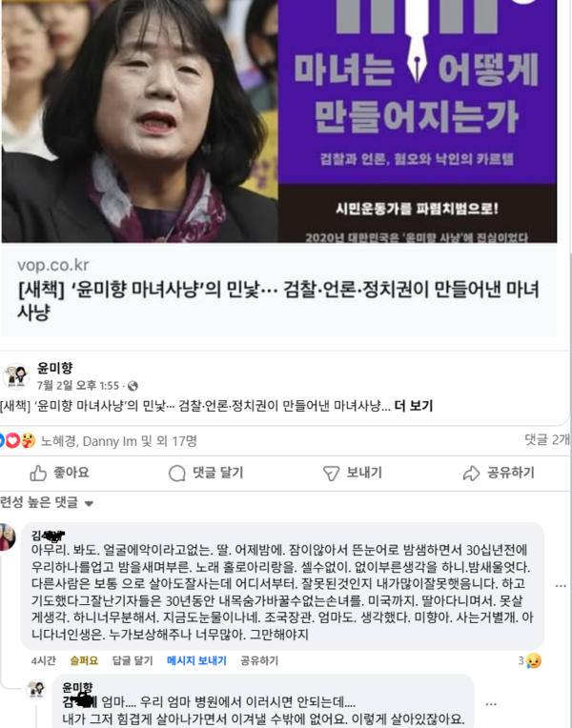Click the Send (보내기) messenger icon
This screenshot has height=728, width=572.
coord(331,474)
